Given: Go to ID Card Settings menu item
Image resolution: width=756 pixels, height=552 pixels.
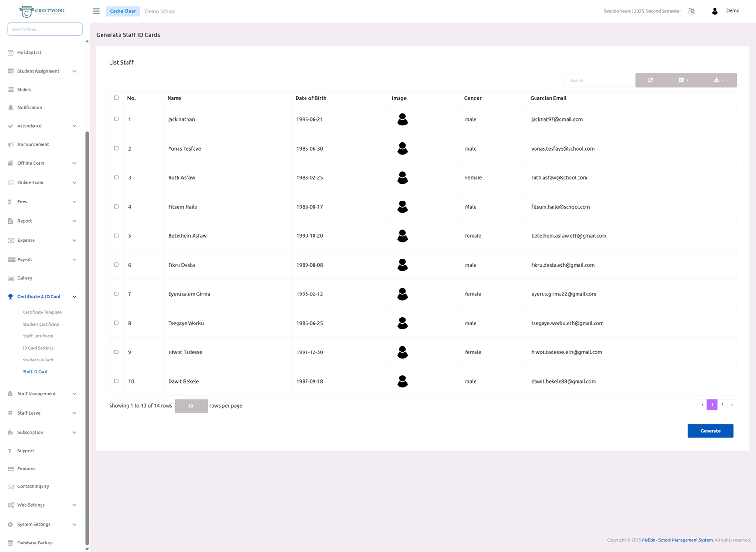Looking at the screenshot, I should point(38,348).
